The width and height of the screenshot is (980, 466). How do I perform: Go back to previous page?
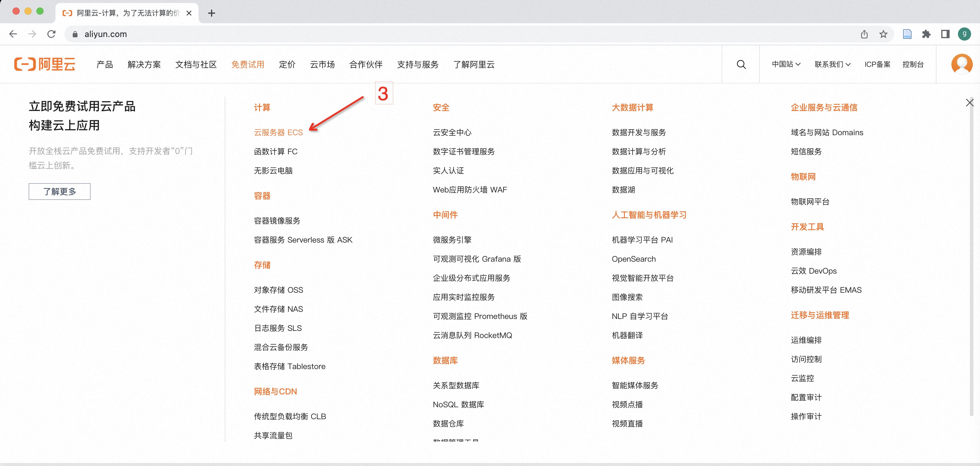pos(13,34)
